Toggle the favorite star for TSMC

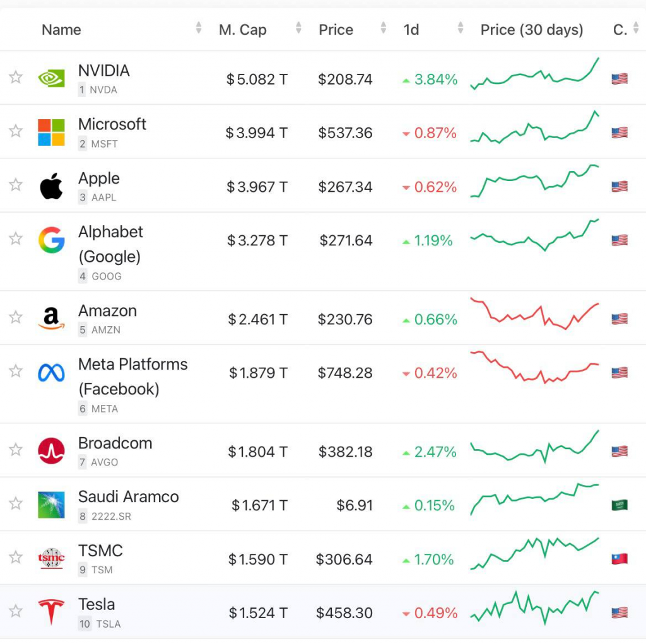[16, 557]
